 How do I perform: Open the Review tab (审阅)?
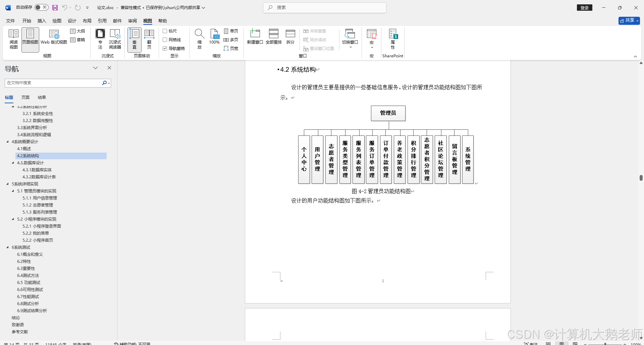[x=132, y=21]
